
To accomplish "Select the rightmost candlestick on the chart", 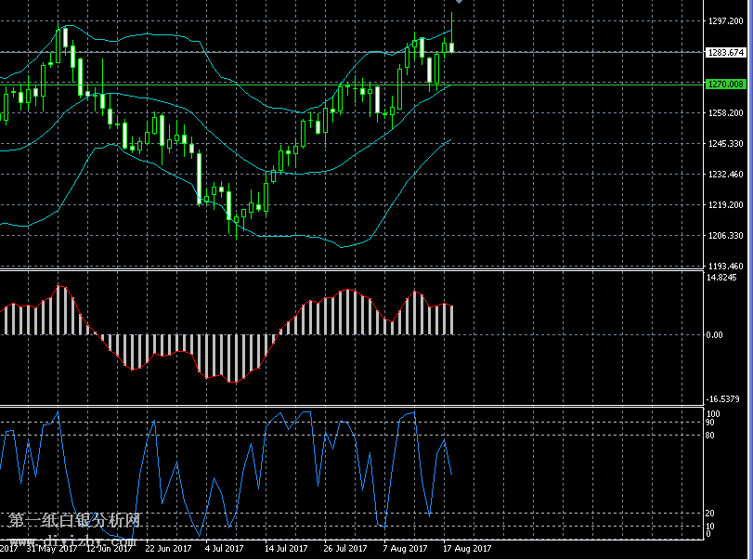I will tap(452, 46).
